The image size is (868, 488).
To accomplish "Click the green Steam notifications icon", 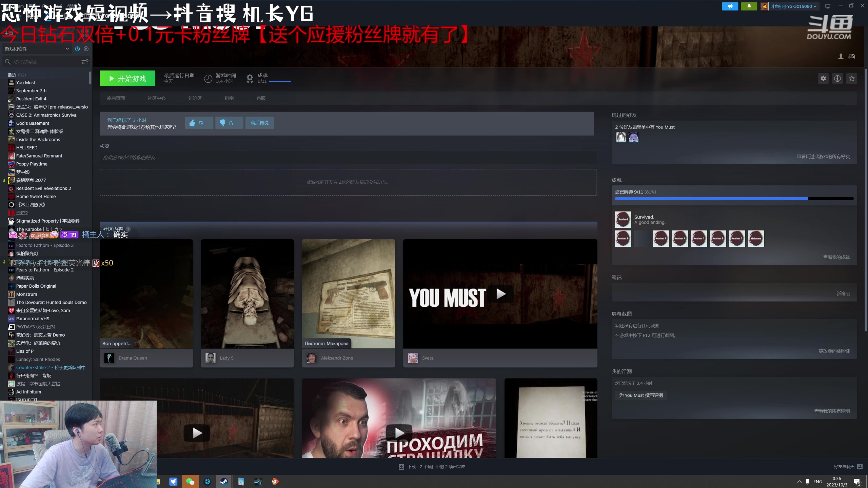I will (x=749, y=6).
